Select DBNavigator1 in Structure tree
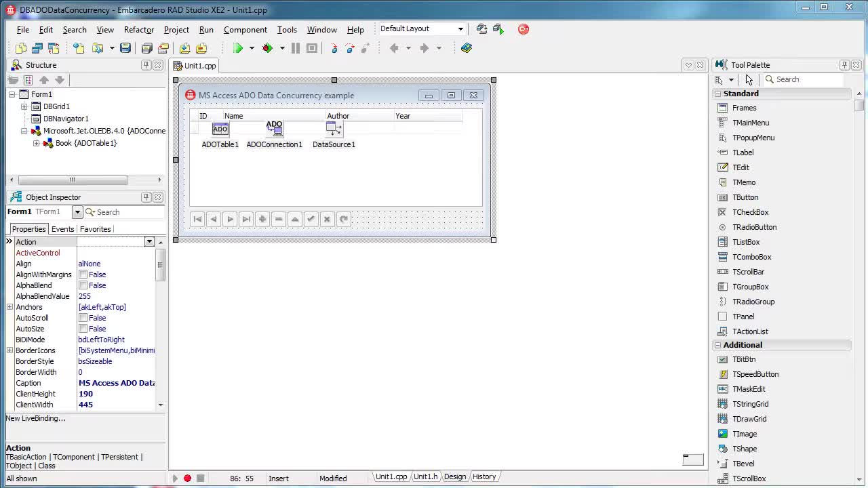Image resolution: width=868 pixels, height=488 pixels. 66,119
